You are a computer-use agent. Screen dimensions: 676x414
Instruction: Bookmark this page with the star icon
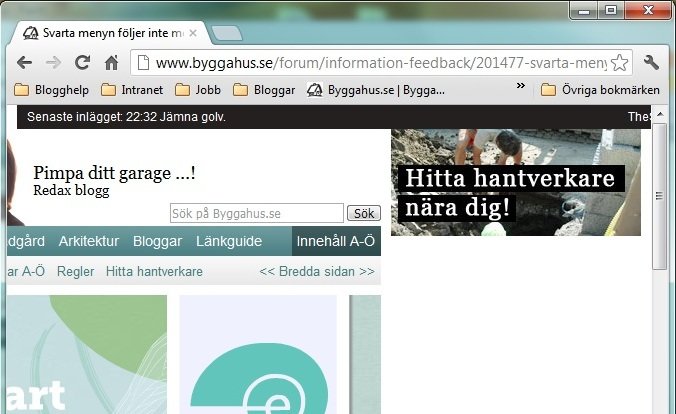click(620, 63)
